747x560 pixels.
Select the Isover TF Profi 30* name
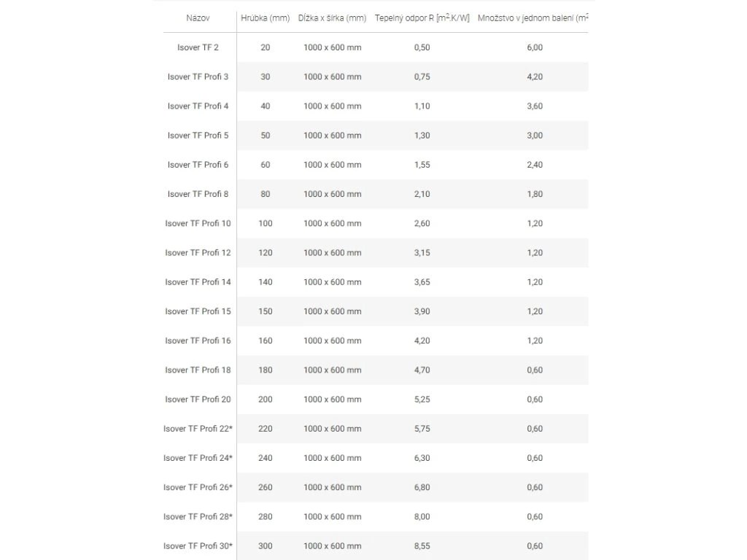[198, 546]
